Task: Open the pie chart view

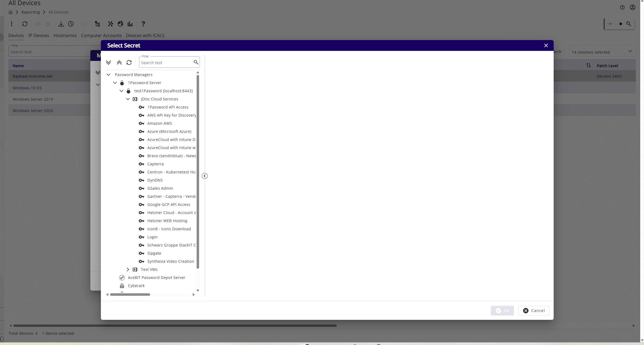Action: [x=120, y=24]
